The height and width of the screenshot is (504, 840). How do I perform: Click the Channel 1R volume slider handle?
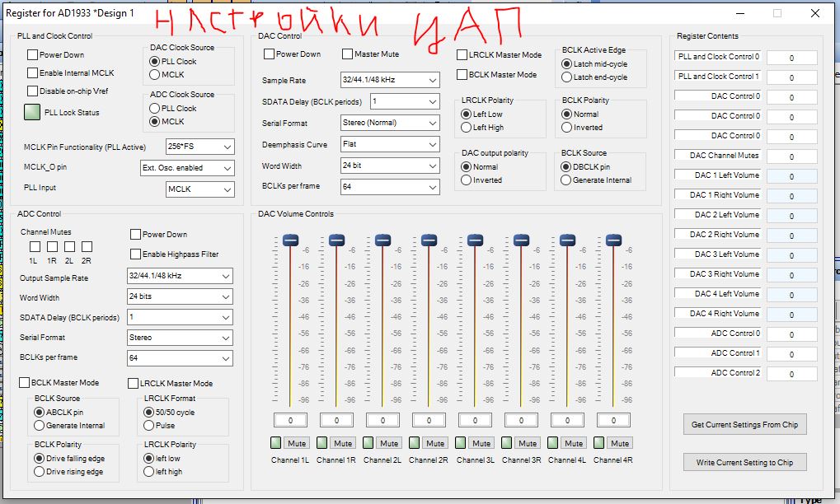pos(336,240)
